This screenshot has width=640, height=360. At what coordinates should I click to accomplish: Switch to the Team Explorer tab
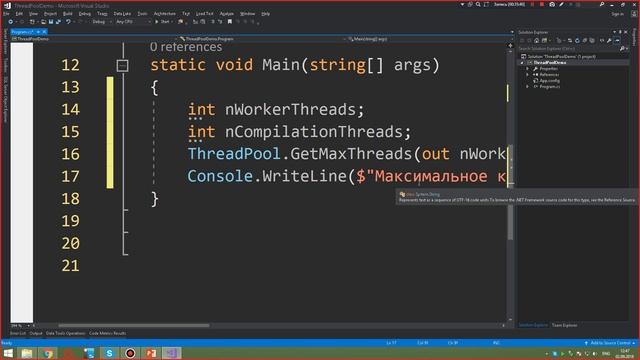564,325
